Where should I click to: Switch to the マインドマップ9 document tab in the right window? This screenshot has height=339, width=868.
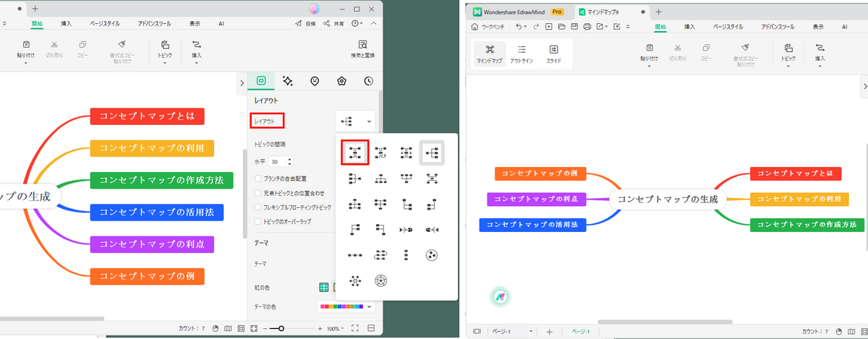pos(611,12)
